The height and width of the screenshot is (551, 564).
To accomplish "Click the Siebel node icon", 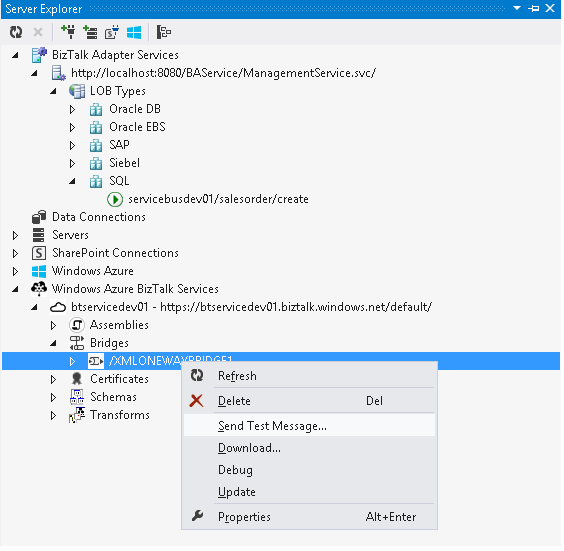I will 96,163.
